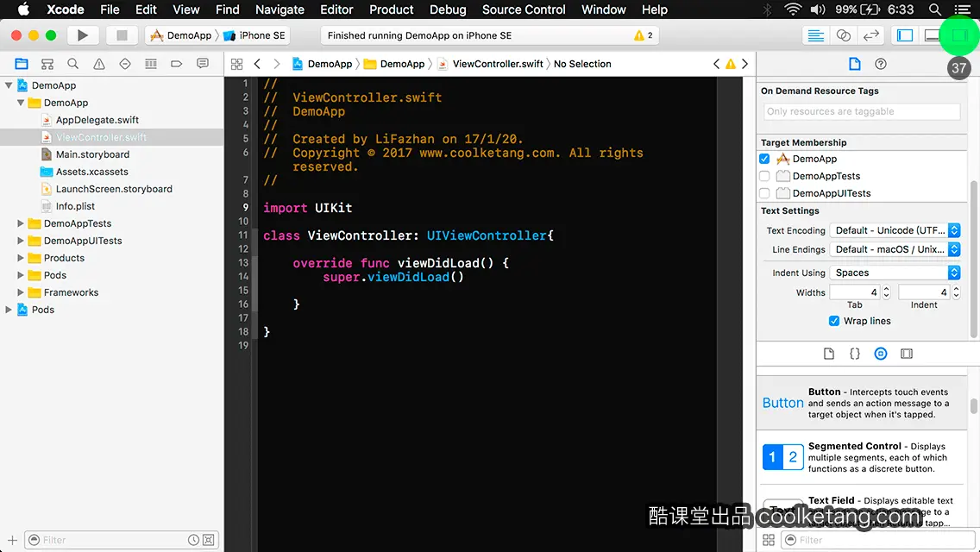Open the Debug navigator
980x552 pixels.
click(151, 64)
